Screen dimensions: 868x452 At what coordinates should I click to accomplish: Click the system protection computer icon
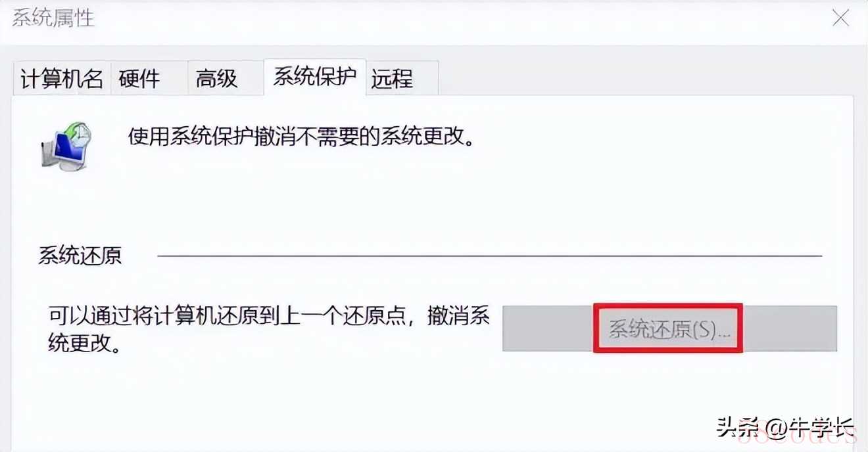(66, 146)
